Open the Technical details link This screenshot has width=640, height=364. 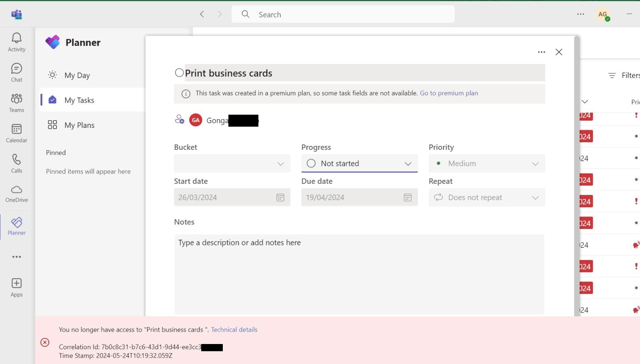(x=234, y=330)
